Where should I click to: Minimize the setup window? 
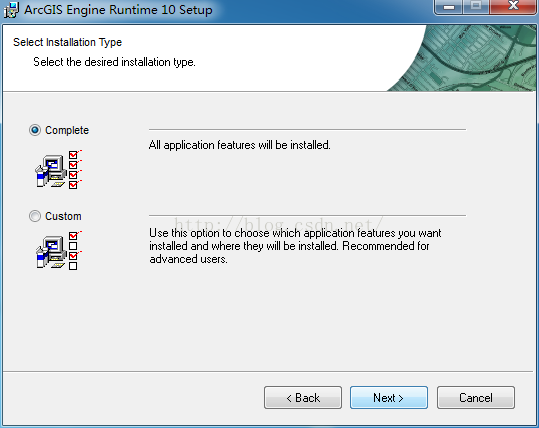(449, 7)
